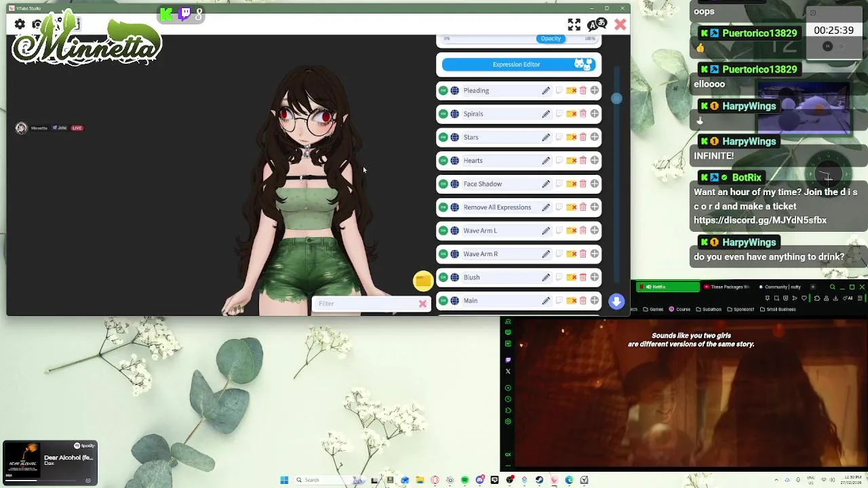
Task: Click the Windows Start button
Action: (x=284, y=480)
